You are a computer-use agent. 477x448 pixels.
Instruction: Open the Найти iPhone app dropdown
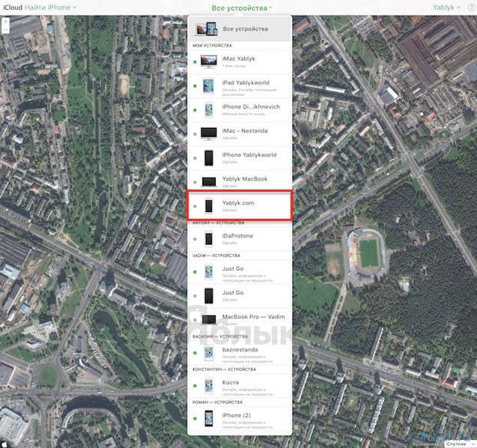pos(50,7)
